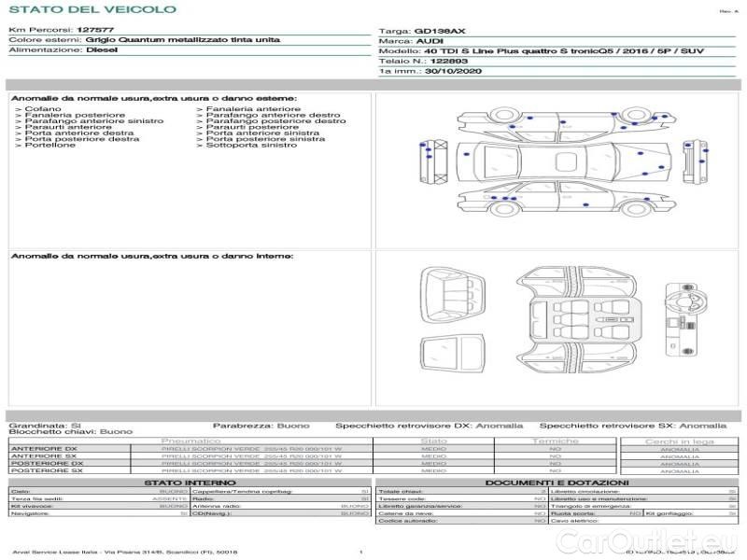Select the "Termiche" column header
The width and height of the screenshot is (747, 560).
click(x=555, y=441)
